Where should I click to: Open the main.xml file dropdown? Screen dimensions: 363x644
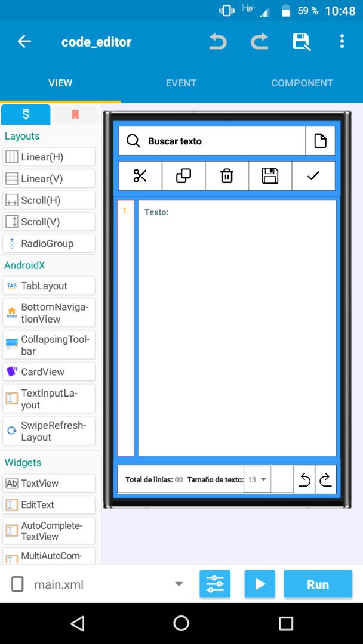point(97,584)
